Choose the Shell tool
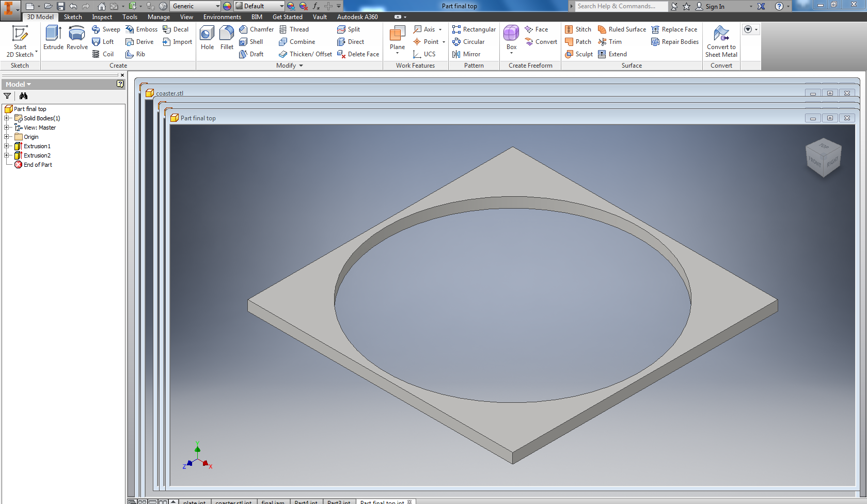This screenshot has height=504, width=867. (251, 42)
